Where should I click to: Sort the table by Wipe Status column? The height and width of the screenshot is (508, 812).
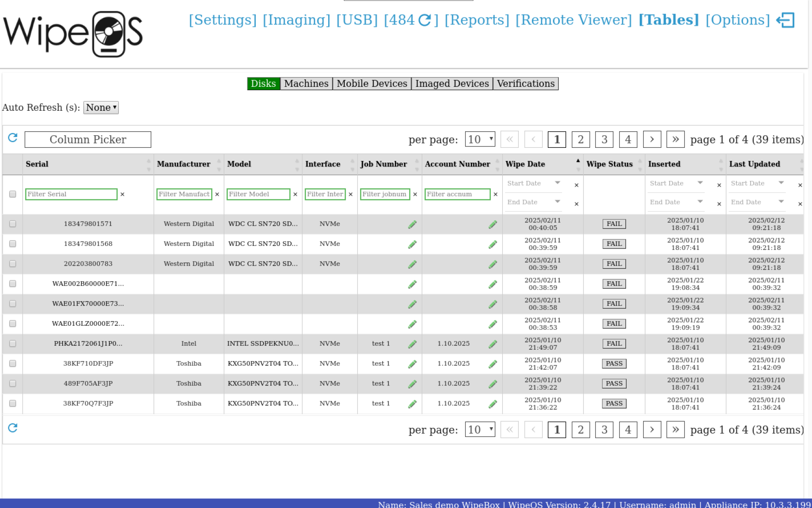point(614,164)
